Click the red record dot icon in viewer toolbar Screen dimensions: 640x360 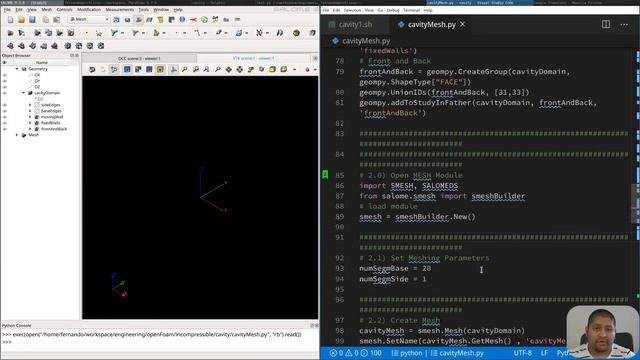(x=307, y=70)
